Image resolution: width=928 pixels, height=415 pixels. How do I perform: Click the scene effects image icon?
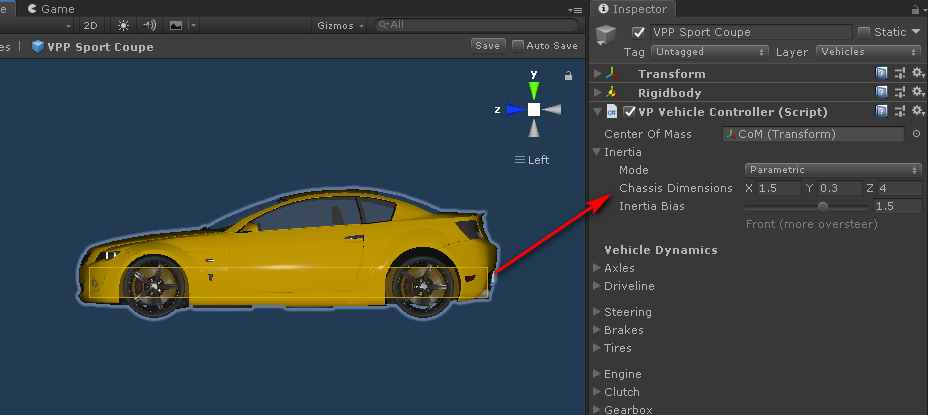[x=178, y=25]
